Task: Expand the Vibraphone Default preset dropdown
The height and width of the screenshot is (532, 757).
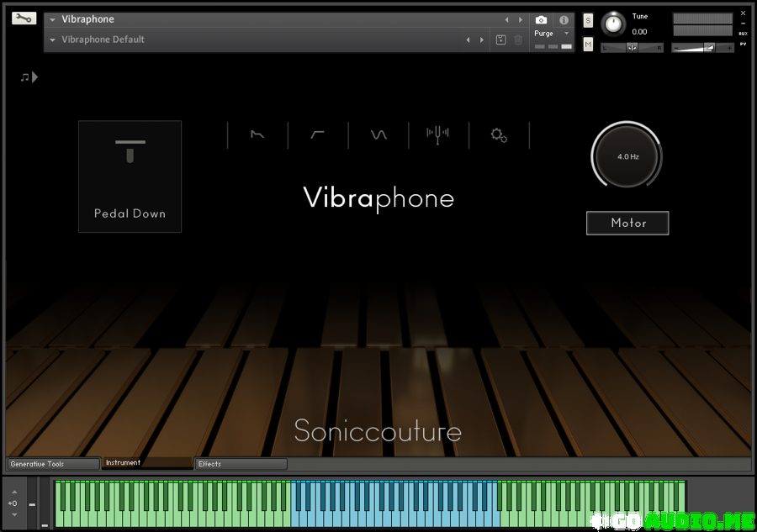Action: tap(53, 40)
